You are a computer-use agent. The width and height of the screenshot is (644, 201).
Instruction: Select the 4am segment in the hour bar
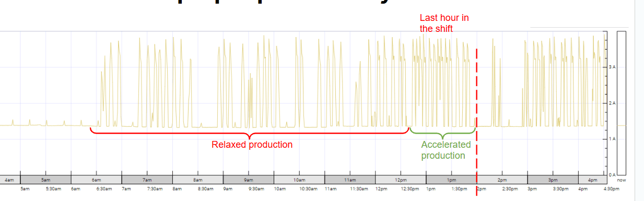10,180
